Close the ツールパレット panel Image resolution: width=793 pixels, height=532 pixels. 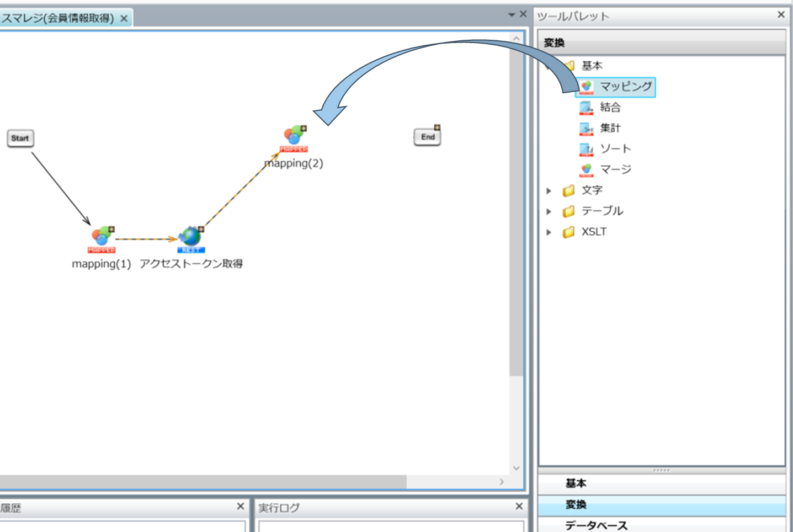click(781, 15)
